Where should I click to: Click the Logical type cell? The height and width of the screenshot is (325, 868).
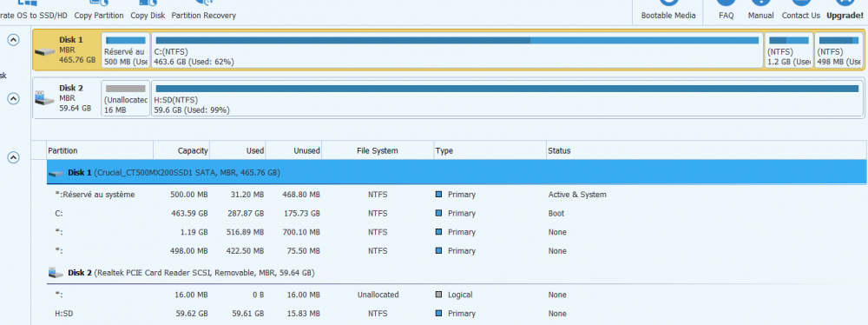tap(461, 295)
